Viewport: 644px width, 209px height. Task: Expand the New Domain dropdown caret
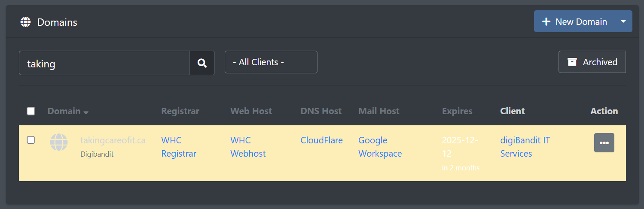[623, 21]
